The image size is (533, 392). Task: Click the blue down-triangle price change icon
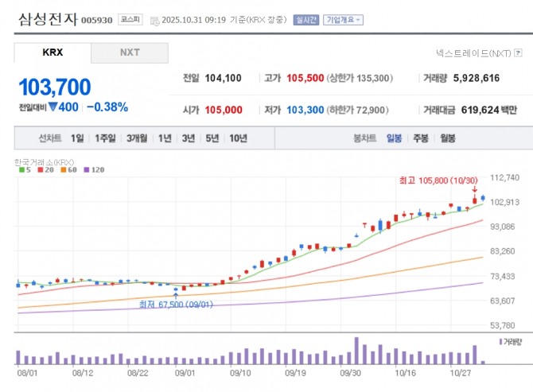click(x=52, y=107)
